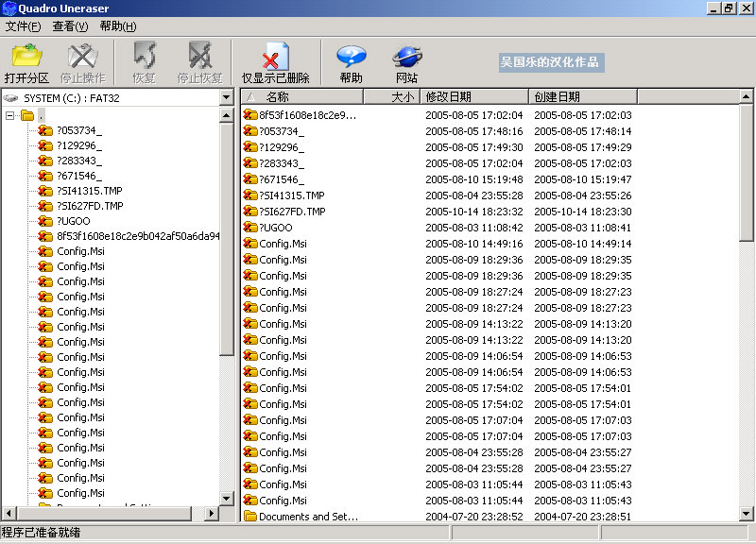This screenshot has width=756, height=544.
Task: Select ?283343_ in the folder tree
Action: (79, 161)
